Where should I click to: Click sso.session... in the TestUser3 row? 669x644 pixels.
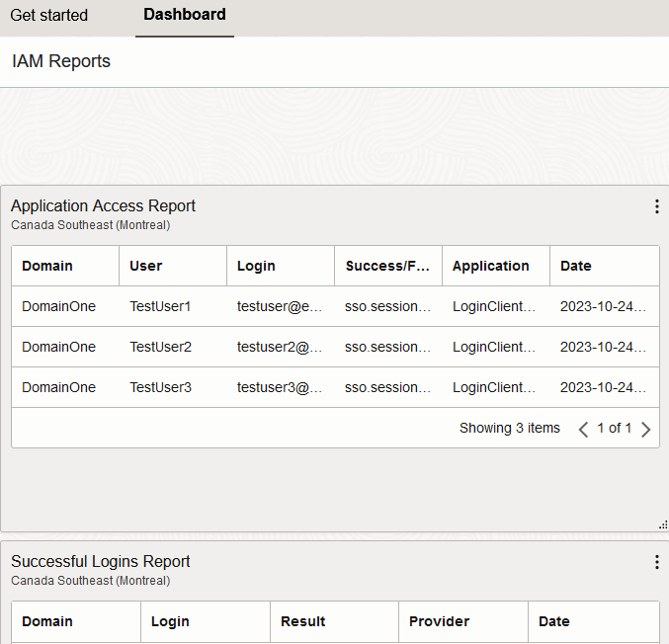pos(387,387)
